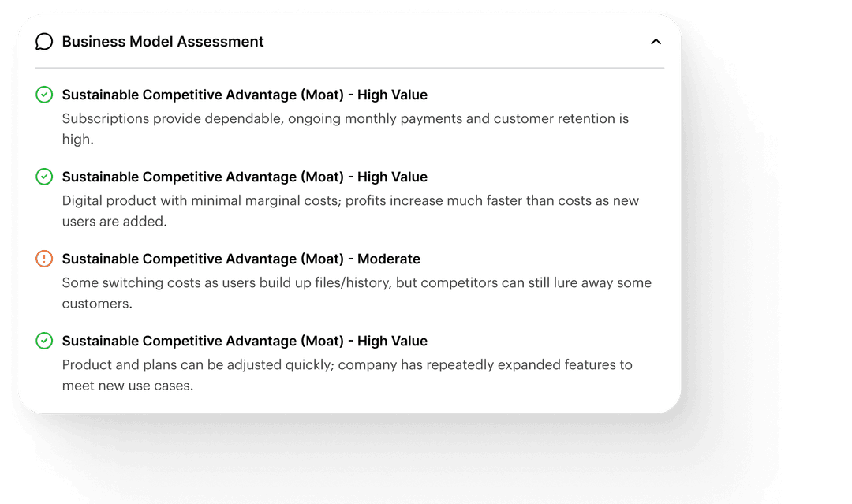
Task: Expand the Moderate moat assessment entry
Action: 241,259
